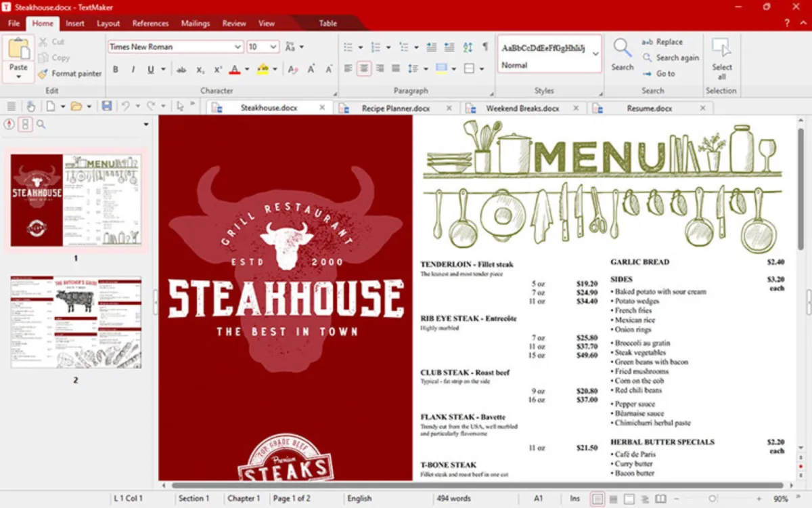Toggle italic formatting
812x508 pixels.
[x=133, y=69]
